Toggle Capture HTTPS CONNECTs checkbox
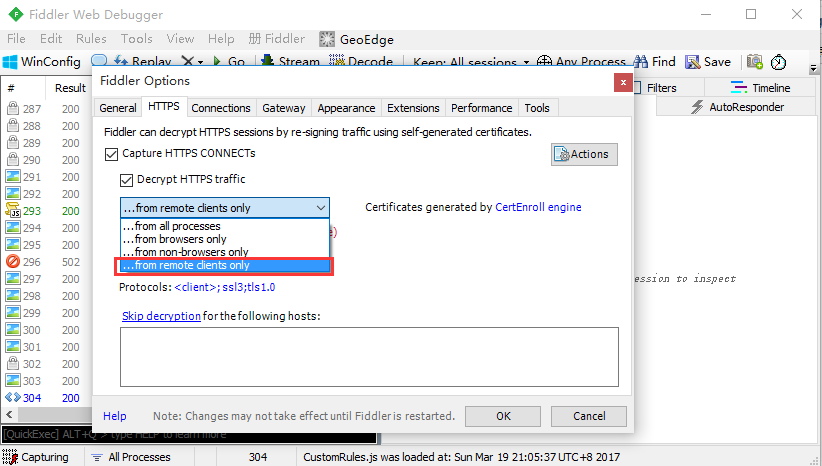This screenshot has width=822, height=466. (x=111, y=154)
